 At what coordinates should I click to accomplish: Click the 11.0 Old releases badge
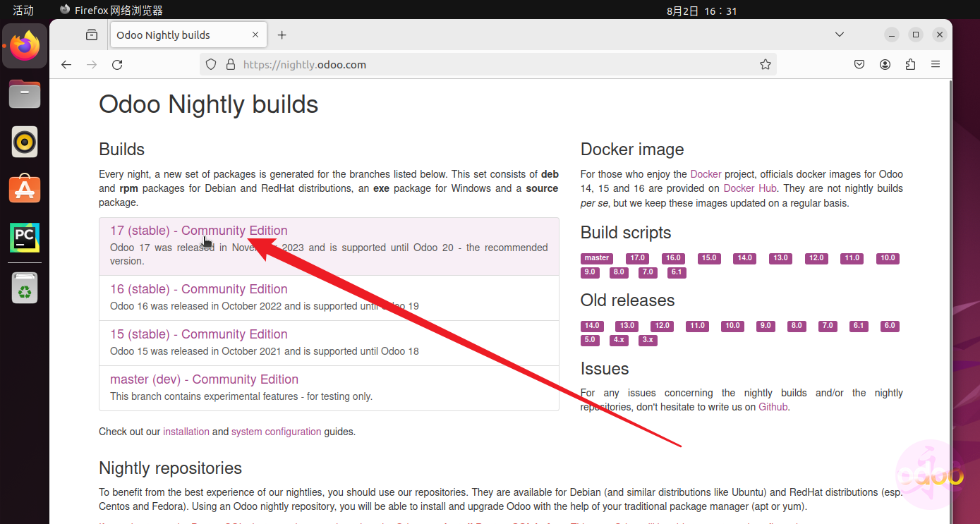tap(697, 326)
